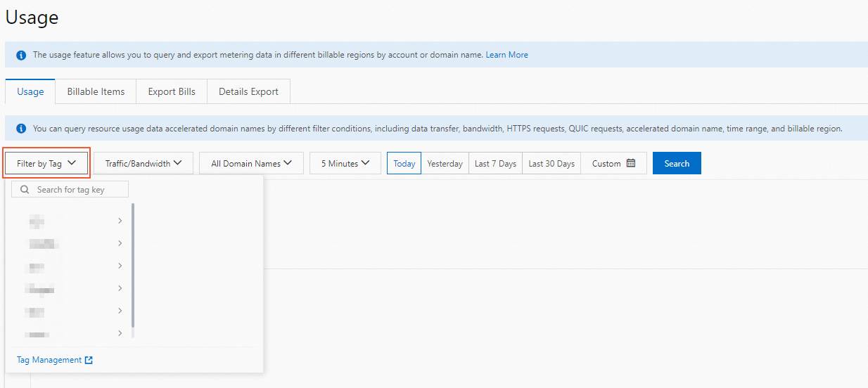Focus the Search for tag key field
Image resolution: width=868 pixels, height=388 pixels.
point(70,189)
